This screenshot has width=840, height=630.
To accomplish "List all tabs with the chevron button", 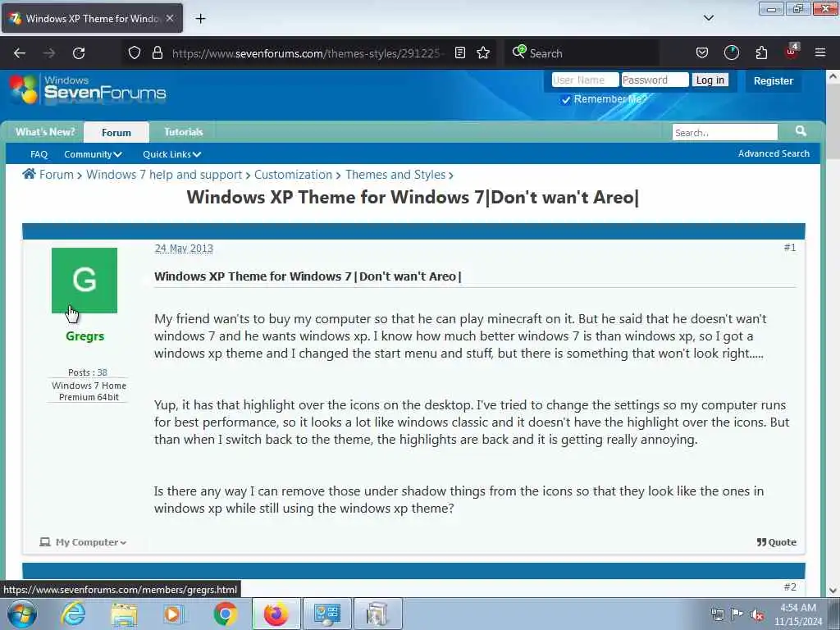I will (x=708, y=18).
